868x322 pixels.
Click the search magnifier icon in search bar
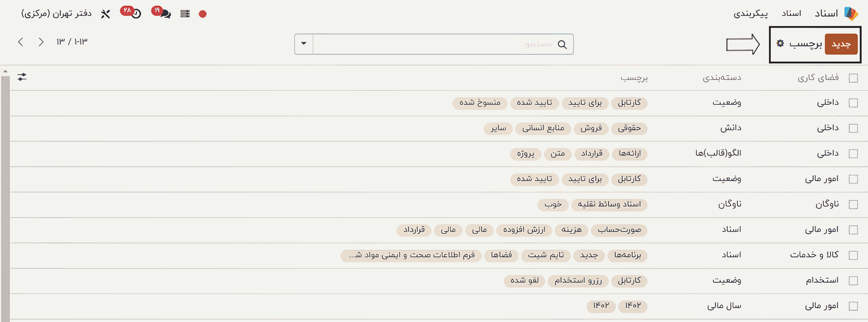[563, 44]
